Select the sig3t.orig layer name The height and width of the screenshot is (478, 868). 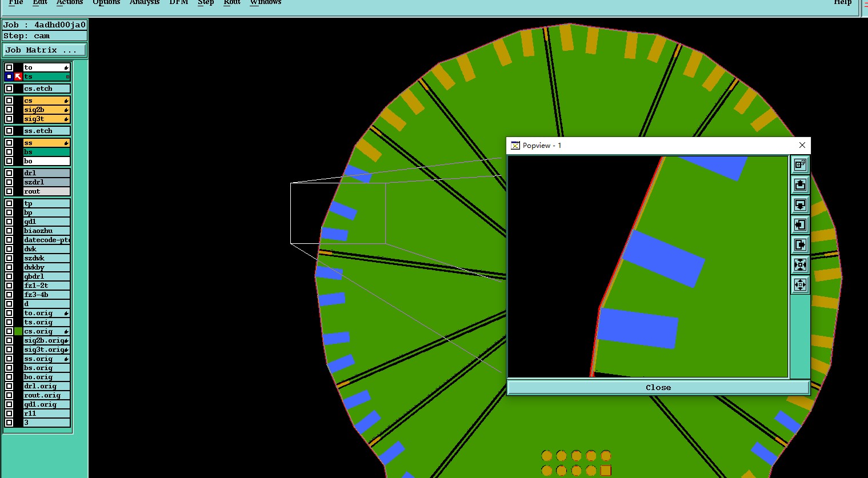point(46,350)
